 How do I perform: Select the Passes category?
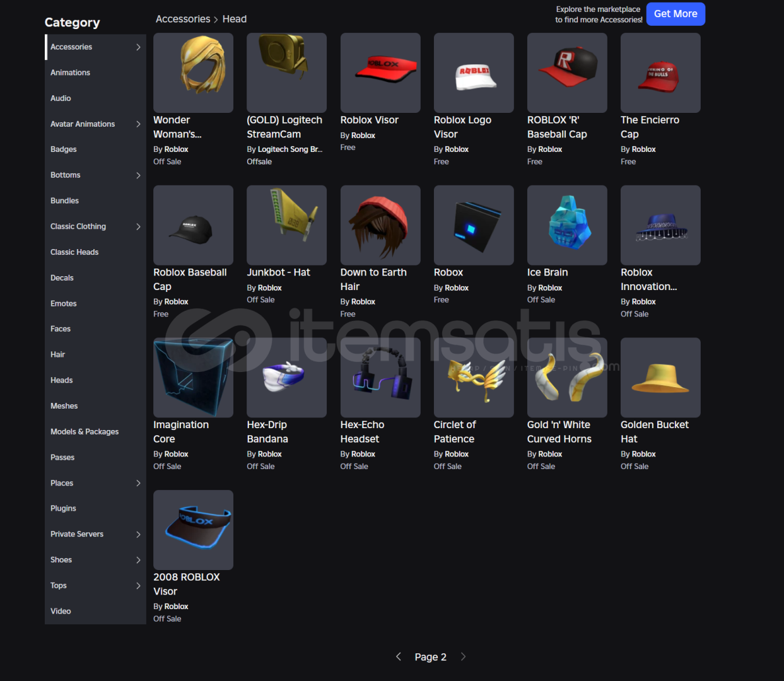(95, 457)
